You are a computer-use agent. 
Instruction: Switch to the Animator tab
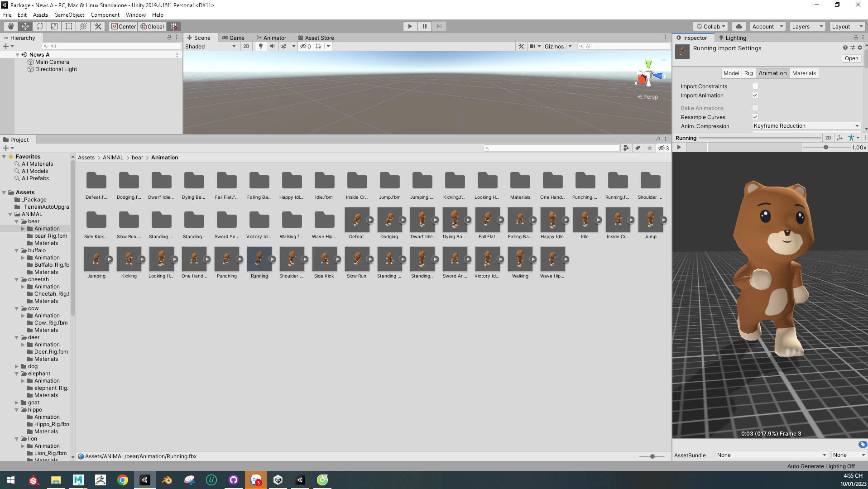(271, 38)
